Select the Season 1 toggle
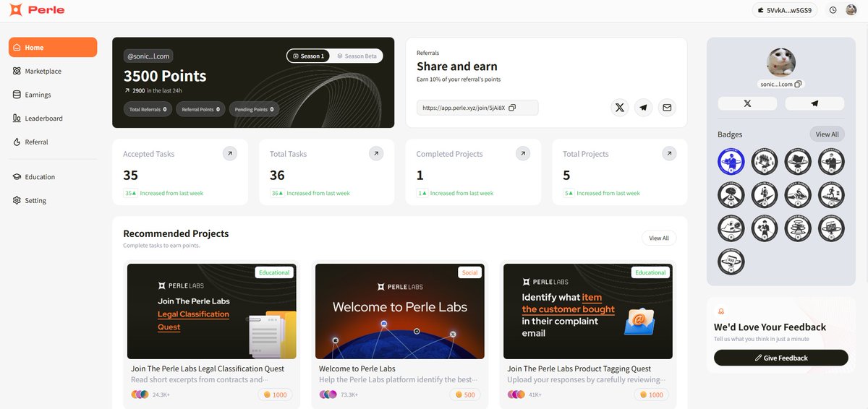This screenshot has width=868, height=409. [x=308, y=56]
